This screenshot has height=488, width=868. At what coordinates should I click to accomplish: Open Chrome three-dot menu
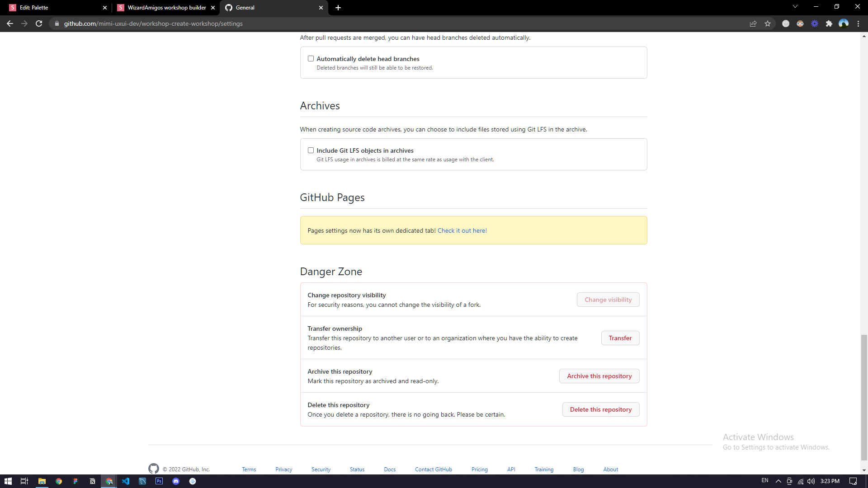point(858,23)
